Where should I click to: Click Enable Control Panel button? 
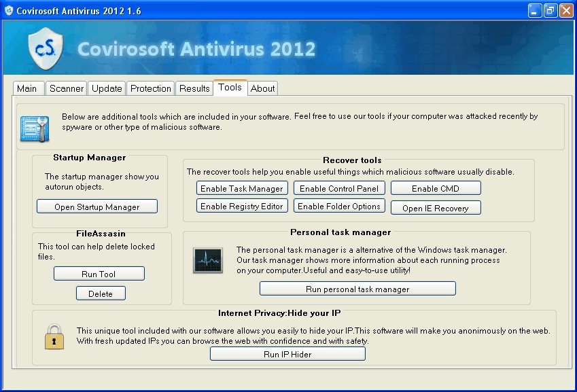tap(339, 188)
